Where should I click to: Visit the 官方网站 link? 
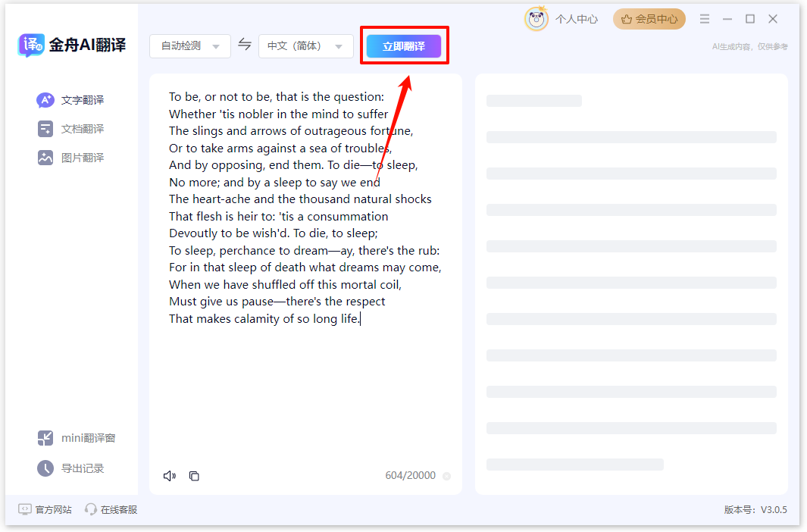tap(45, 509)
